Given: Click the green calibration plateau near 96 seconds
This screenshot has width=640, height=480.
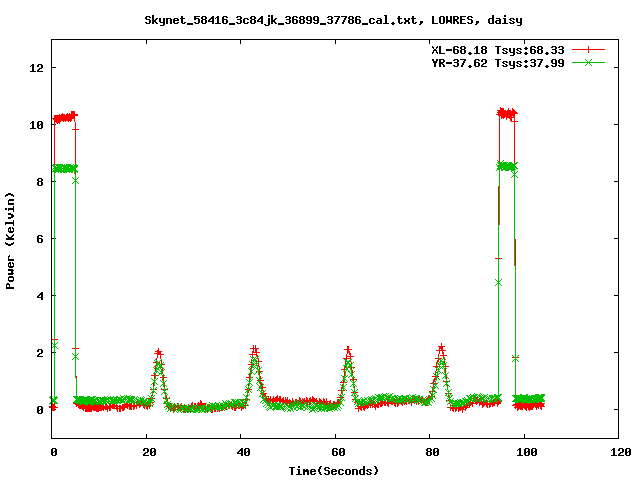Looking at the screenshot, I should (x=507, y=166).
